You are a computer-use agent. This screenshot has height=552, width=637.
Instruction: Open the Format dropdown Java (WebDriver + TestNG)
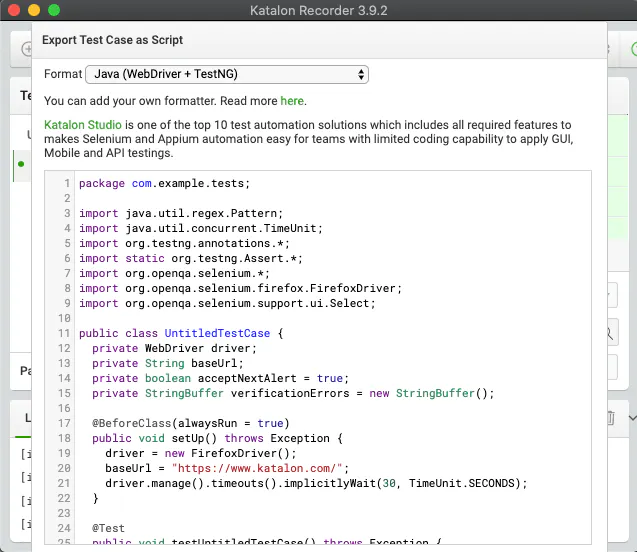pos(227,74)
